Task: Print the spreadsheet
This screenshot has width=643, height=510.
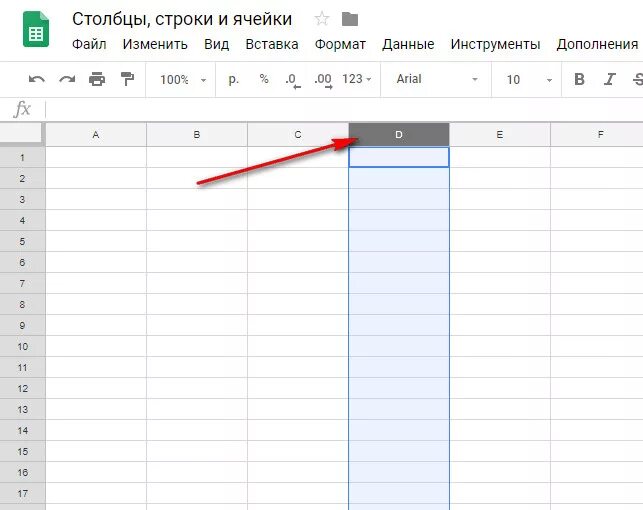Action: (x=97, y=79)
